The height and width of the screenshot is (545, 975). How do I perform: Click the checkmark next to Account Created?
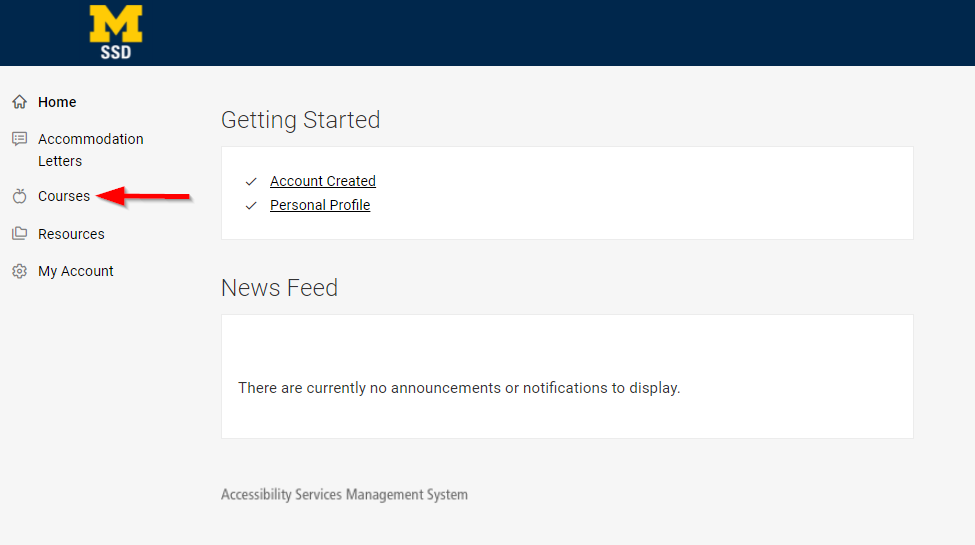[251, 182]
